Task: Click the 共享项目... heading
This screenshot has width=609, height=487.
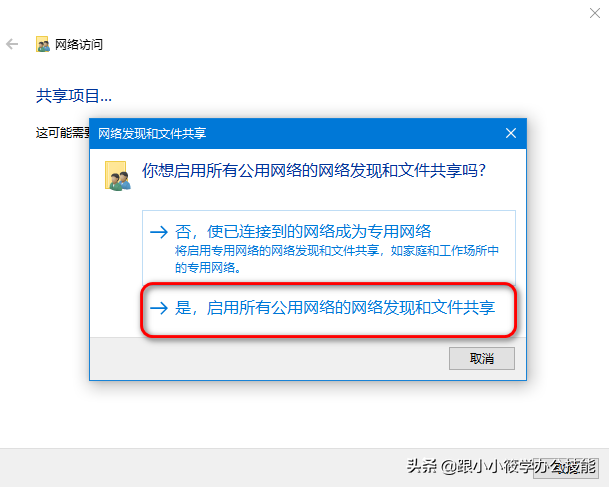Action: click(x=74, y=96)
